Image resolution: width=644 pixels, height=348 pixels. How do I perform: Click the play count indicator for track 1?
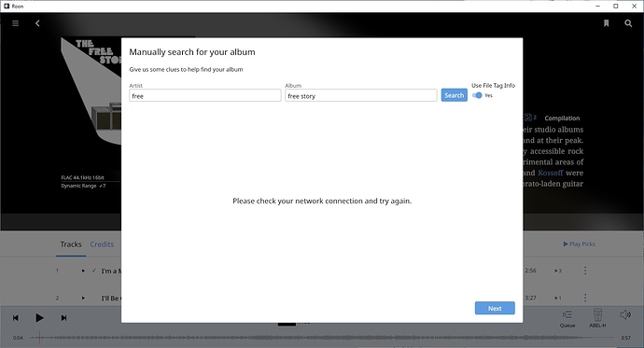tap(558, 271)
